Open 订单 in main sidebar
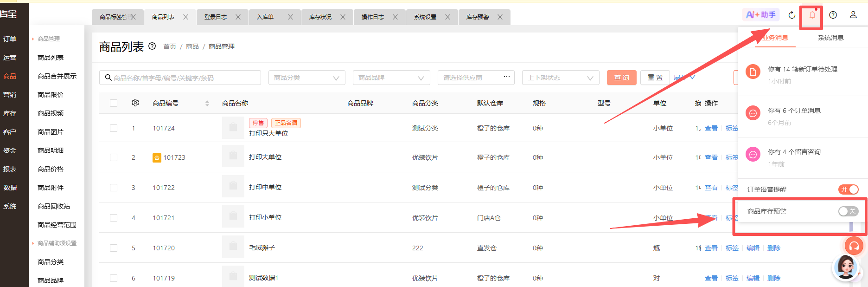Viewport: 868px width, 287px height. coord(10,39)
